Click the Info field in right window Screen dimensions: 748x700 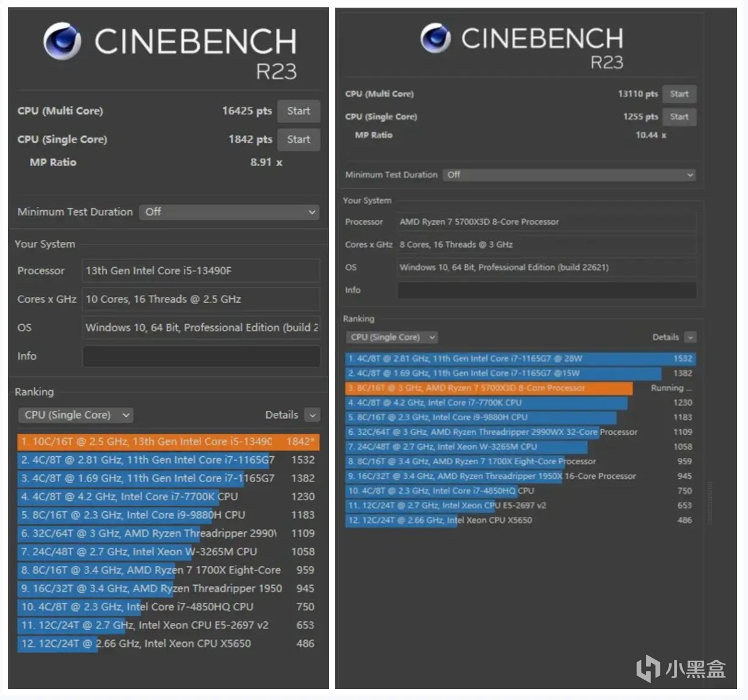(547, 290)
